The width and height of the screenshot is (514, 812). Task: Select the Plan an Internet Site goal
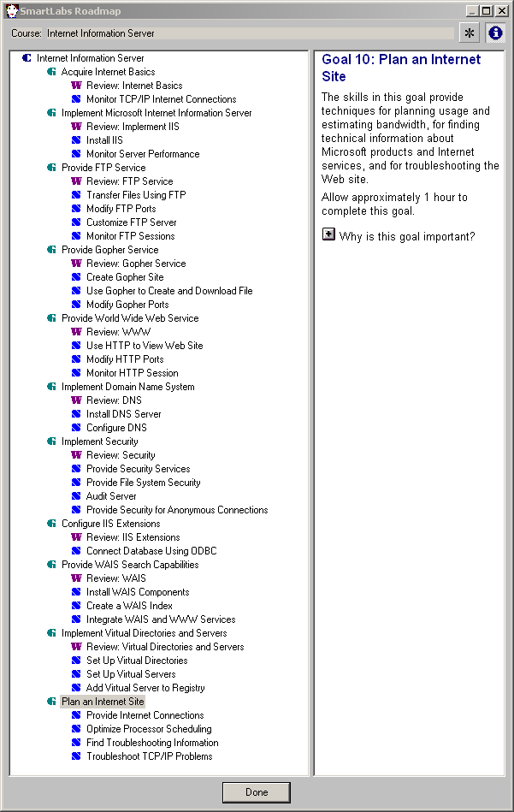(103, 701)
